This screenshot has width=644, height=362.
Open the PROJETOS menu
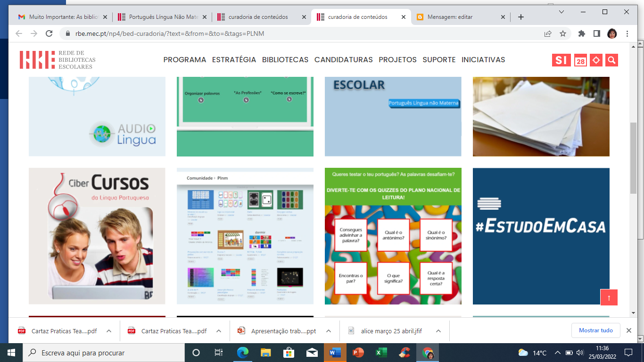coord(398,60)
